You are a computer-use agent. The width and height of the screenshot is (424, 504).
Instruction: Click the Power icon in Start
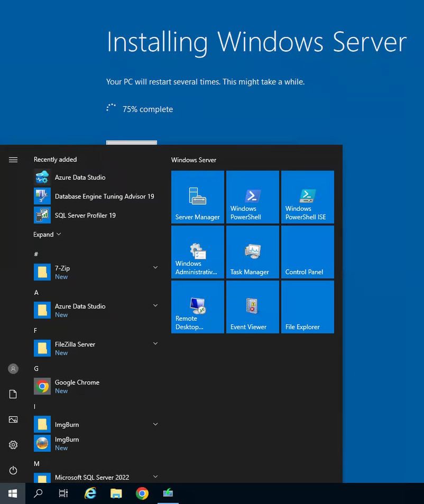(13, 470)
